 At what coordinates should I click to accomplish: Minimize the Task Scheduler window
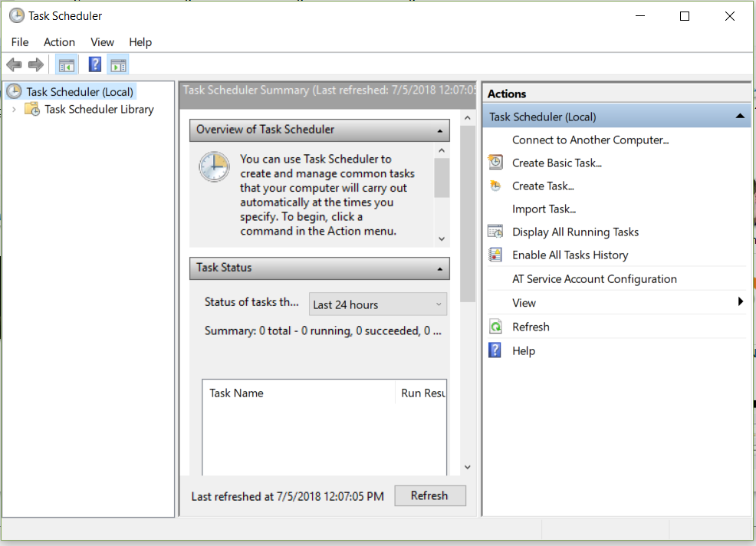click(x=640, y=16)
